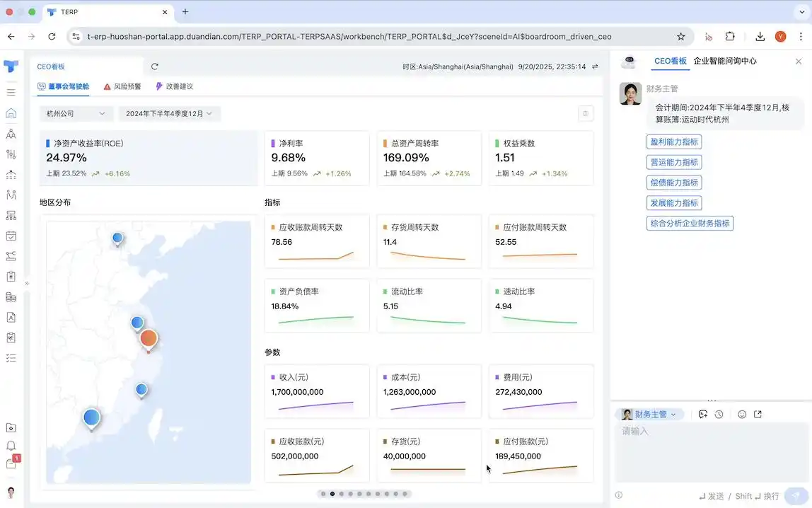
Task: Click the 盈利能力指标 suggestion button
Action: tap(674, 142)
